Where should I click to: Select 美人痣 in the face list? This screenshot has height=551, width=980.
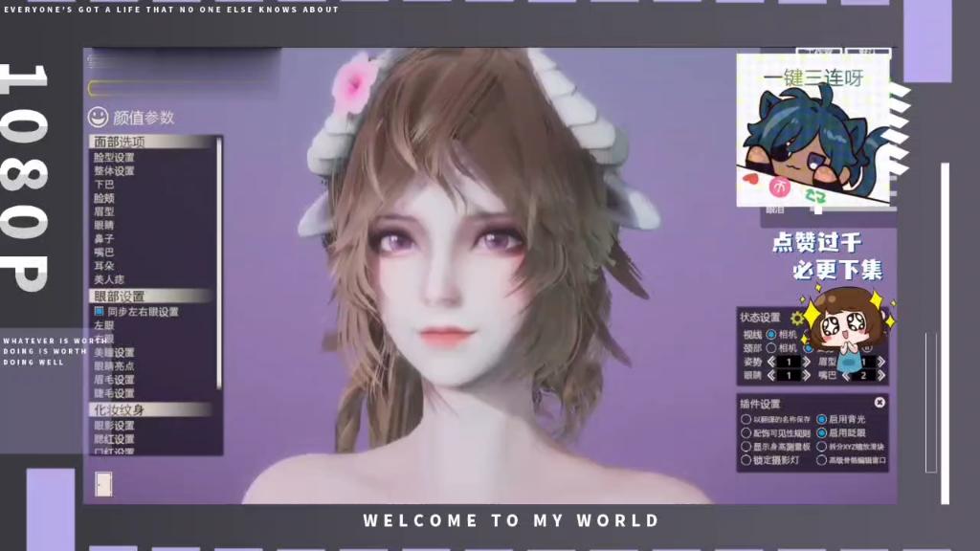pos(109,280)
